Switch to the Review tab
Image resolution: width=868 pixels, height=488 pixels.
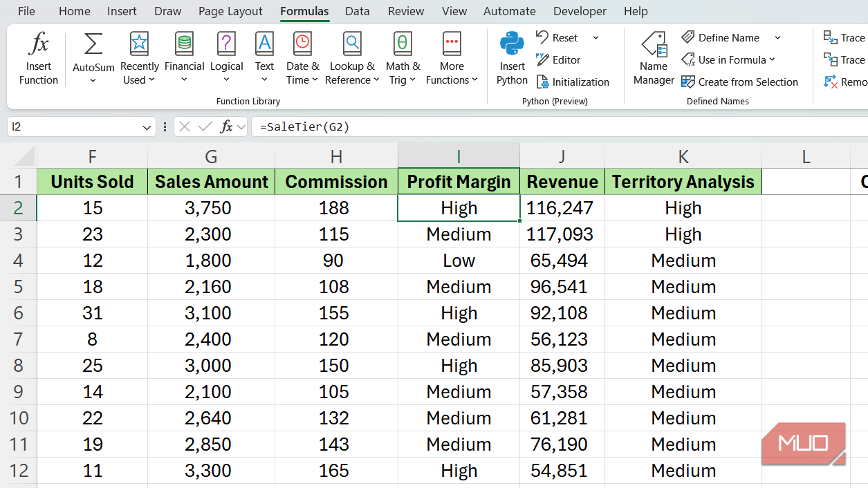tap(406, 11)
